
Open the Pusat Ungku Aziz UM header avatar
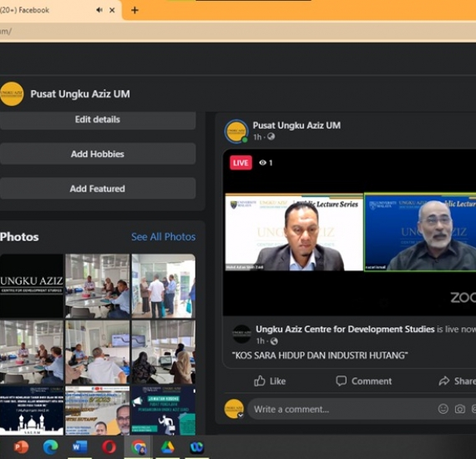[x=12, y=93]
